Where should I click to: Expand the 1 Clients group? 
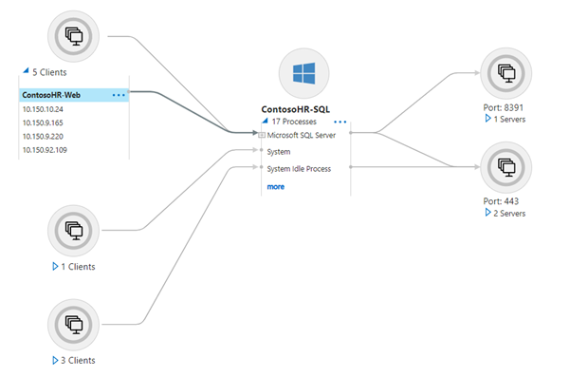coord(55,267)
